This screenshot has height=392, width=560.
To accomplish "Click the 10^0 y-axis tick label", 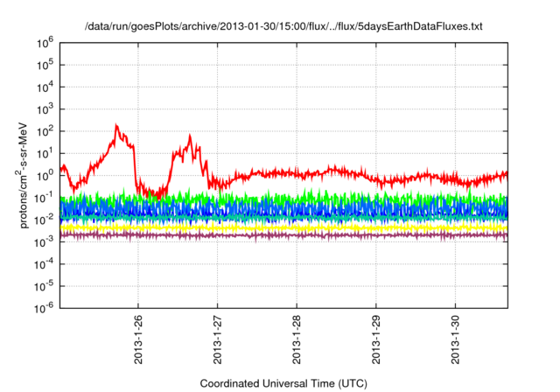I will click(x=45, y=176).
